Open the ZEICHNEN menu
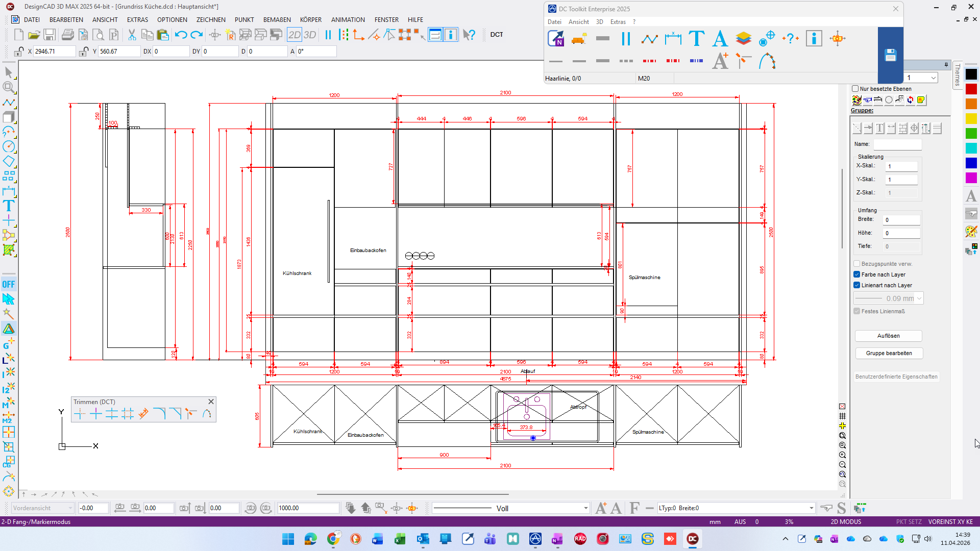The width and height of the screenshot is (980, 551). (210, 19)
